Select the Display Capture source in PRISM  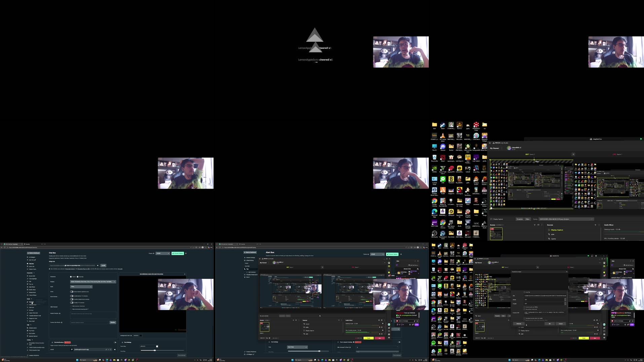coord(557,230)
